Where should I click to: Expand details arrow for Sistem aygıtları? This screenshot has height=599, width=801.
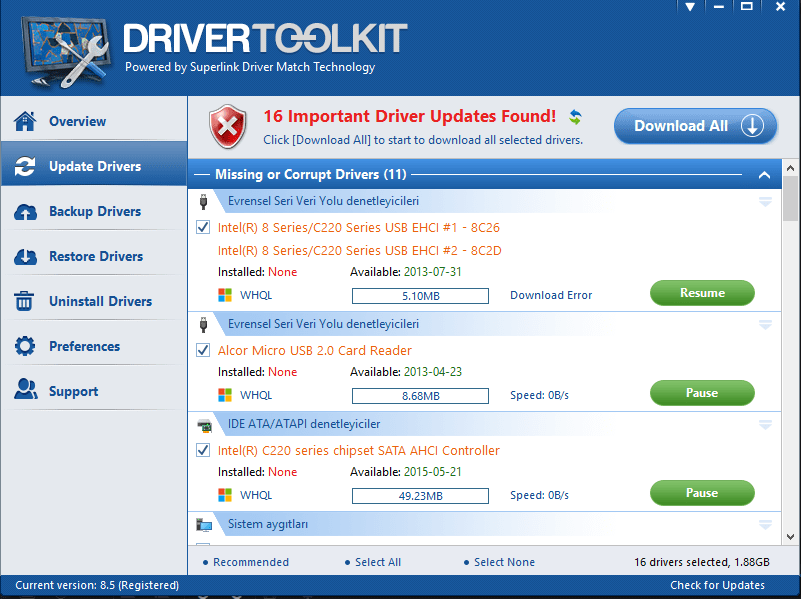pyautogui.click(x=765, y=524)
